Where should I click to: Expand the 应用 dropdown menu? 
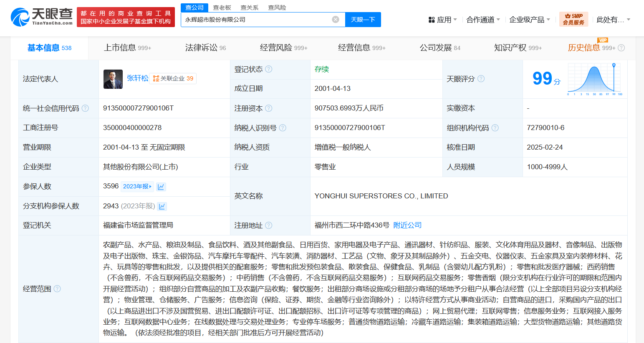[x=443, y=20]
